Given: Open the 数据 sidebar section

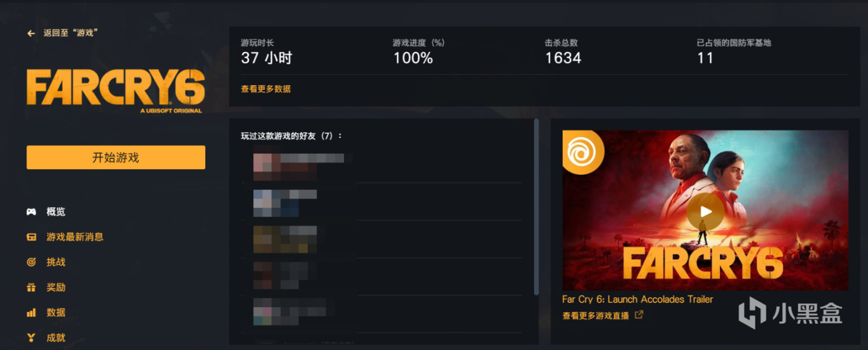Looking at the screenshot, I should (x=56, y=313).
